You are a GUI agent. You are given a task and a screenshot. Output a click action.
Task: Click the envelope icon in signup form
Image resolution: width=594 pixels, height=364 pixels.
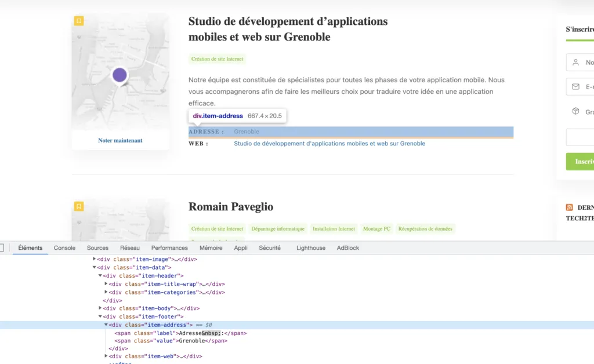(575, 86)
